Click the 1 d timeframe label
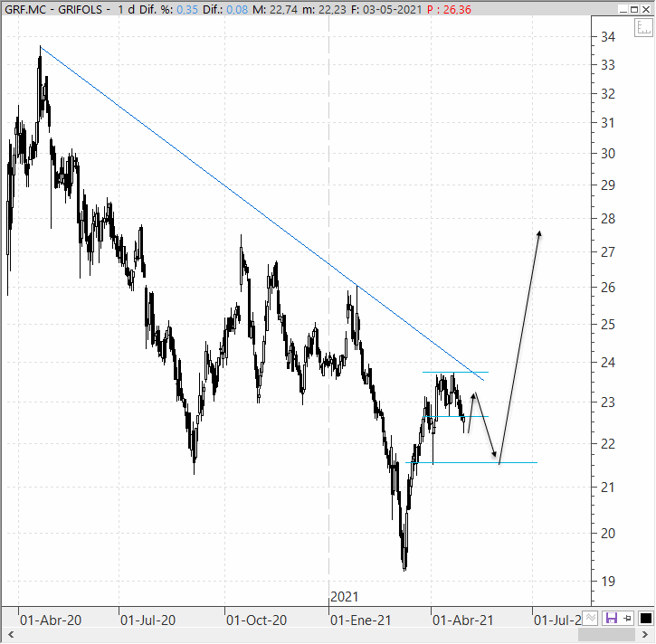 (126, 9)
